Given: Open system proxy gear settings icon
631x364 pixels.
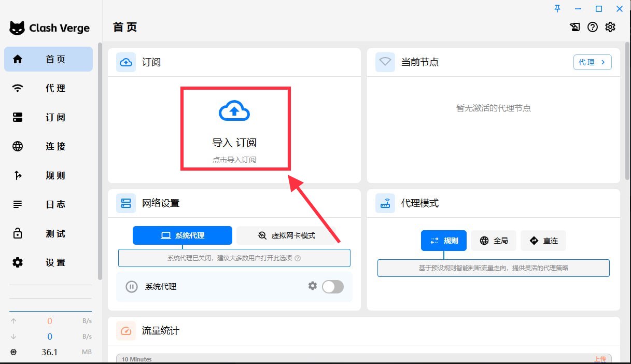Looking at the screenshot, I should 312,286.
